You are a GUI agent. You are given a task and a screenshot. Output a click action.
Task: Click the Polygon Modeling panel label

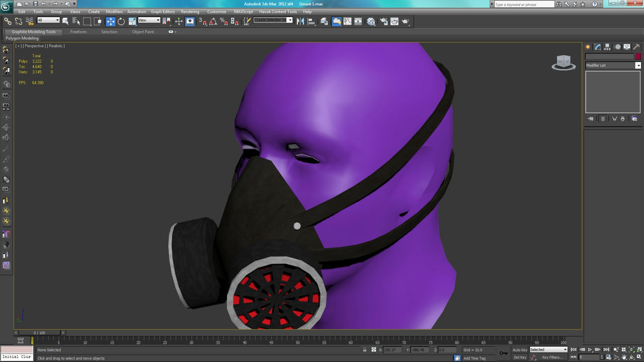tap(22, 38)
